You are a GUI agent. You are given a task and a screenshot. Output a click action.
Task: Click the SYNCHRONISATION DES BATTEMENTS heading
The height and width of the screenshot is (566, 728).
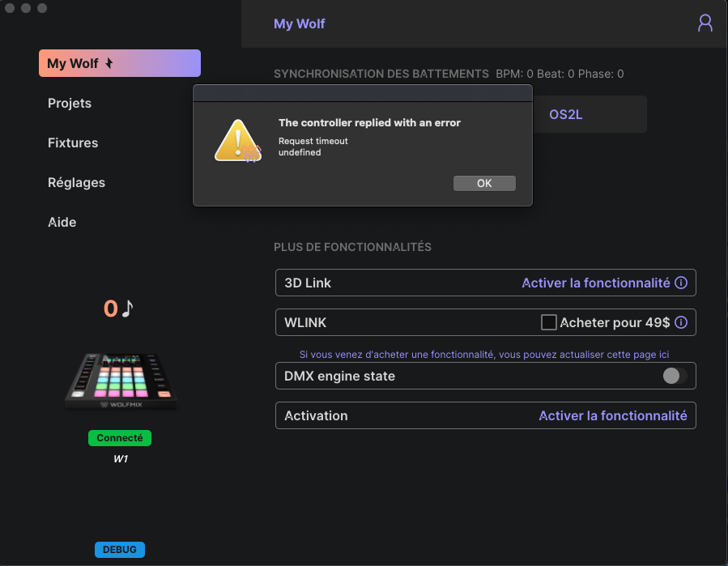pos(381,74)
